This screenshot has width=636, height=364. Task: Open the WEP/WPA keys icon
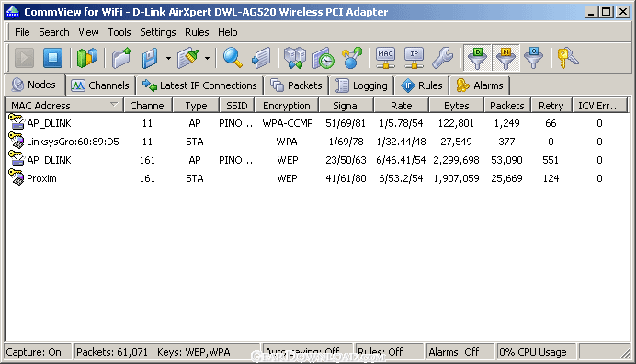tap(567, 58)
